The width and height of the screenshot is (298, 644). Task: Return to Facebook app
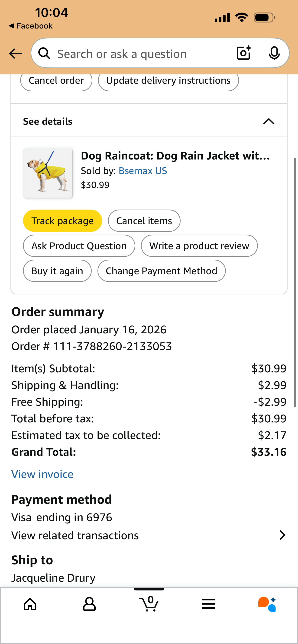pos(31,26)
